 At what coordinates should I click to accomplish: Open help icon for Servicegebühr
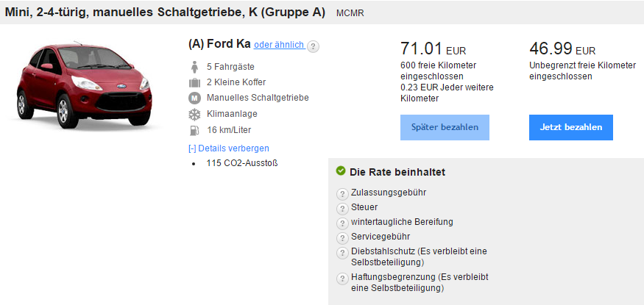pos(342,238)
